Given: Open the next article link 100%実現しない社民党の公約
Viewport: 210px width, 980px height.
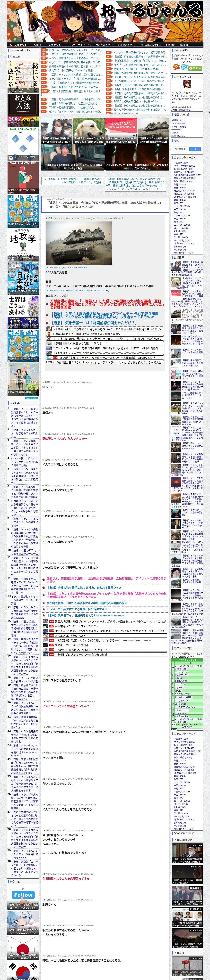Looking at the screenshot, I should pyautogui.click(x=135, y=184).
